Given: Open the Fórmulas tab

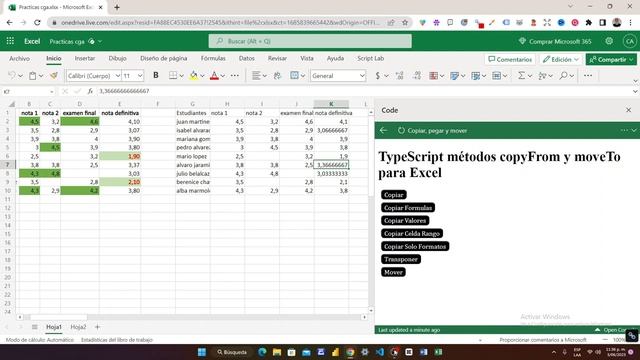Looking at the screenshot, I should click(213, 58).
